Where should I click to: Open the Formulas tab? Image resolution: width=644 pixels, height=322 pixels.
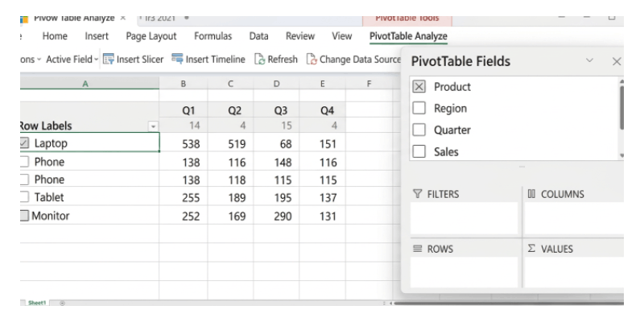coord(213,36)
